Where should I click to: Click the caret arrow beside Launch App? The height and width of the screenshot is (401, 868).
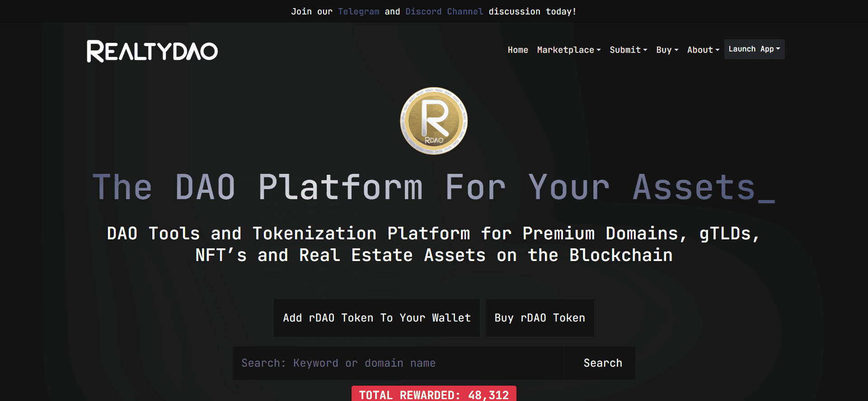pos(778,49)
